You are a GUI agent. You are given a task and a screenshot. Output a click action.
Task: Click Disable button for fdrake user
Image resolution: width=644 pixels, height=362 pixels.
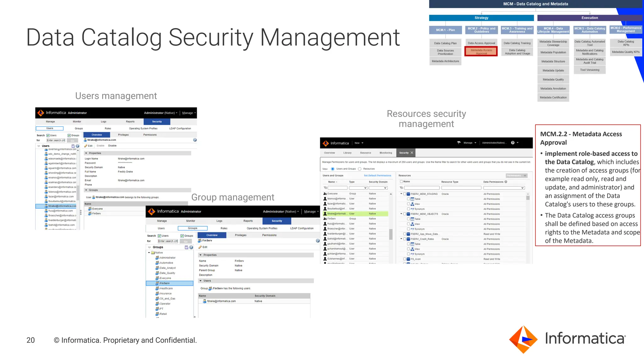pyautogui.click(x=112, y=146)
